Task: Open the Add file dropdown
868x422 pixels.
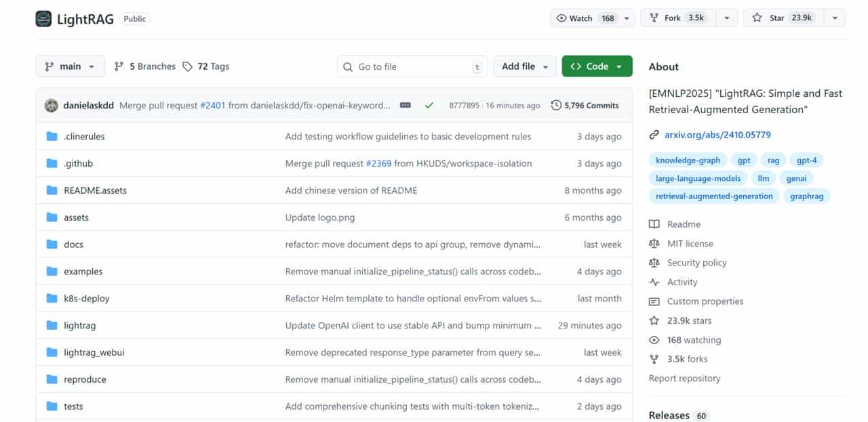Action: [x=525, y=66]
